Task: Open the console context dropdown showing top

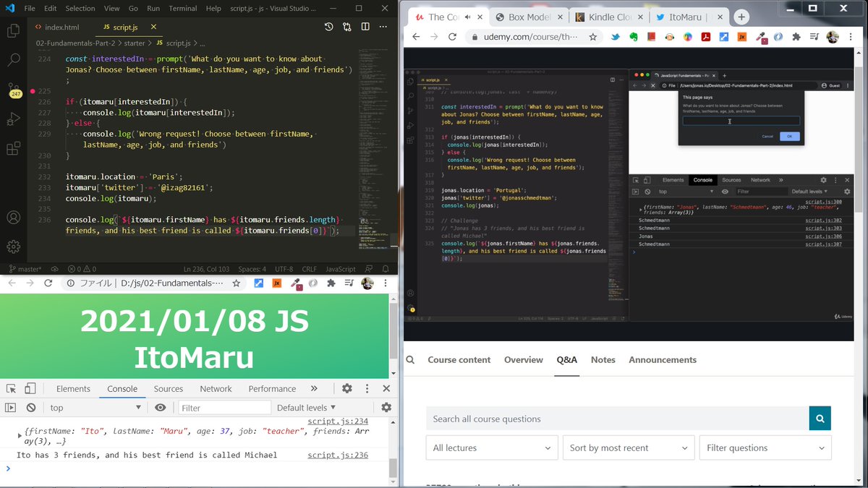Action: coord(94,408)
